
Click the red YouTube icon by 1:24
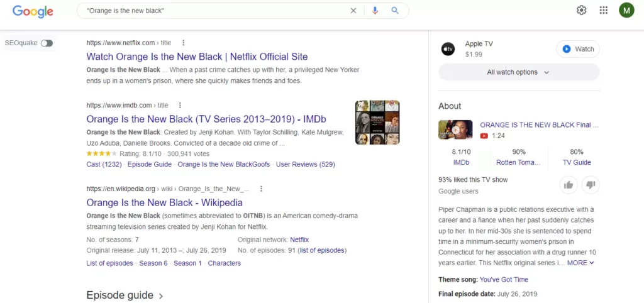484,136
